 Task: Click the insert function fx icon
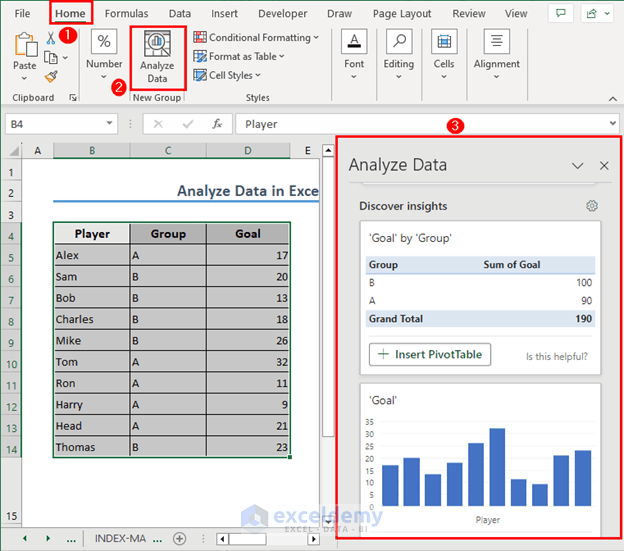tap(217, 124)
